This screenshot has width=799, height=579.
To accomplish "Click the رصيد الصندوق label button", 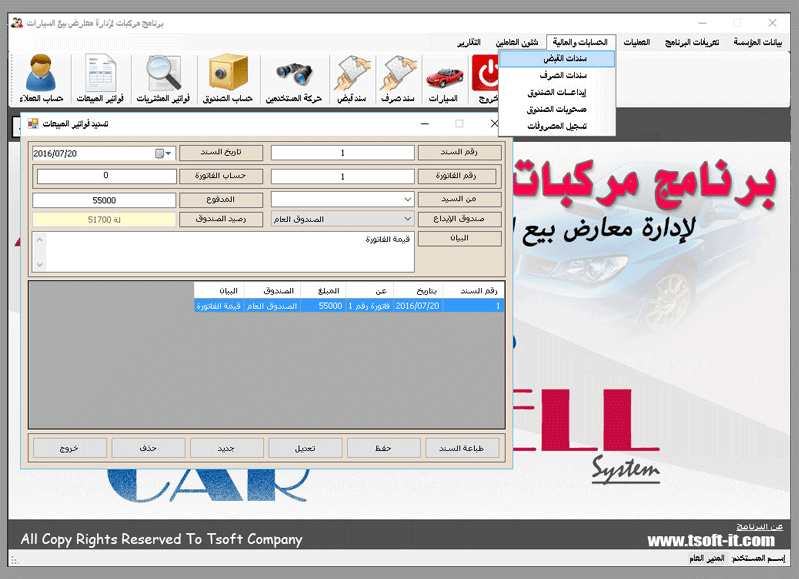I will 221,219.
